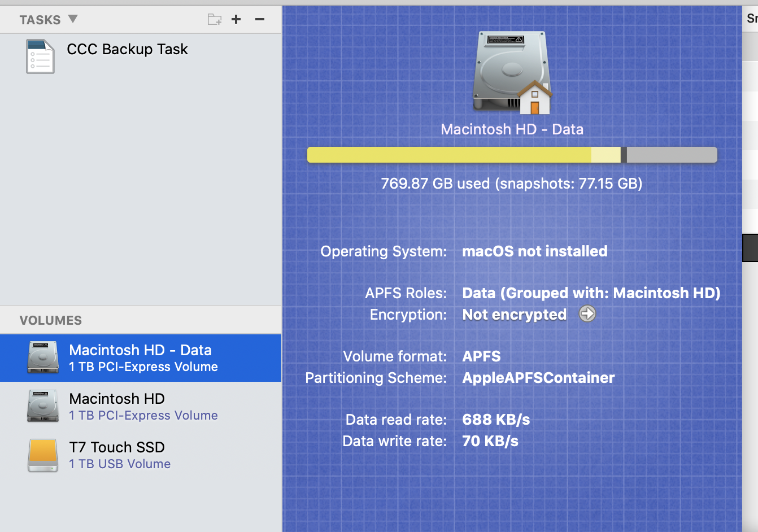Click the Data read rate label
Viewport: 758px width, 532px height.
(396, 420)
